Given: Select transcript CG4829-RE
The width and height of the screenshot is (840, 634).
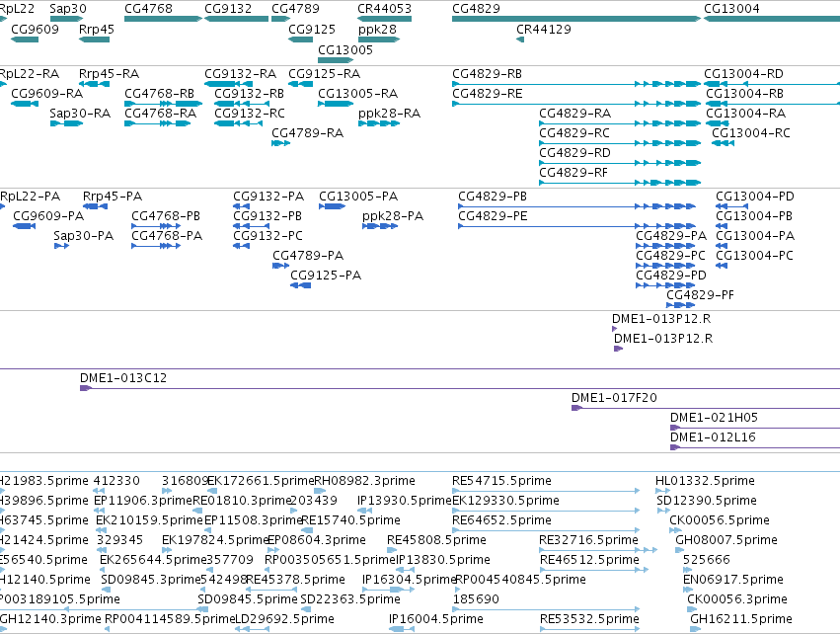Looking at the screenshot, I should [x=576, y=104].
